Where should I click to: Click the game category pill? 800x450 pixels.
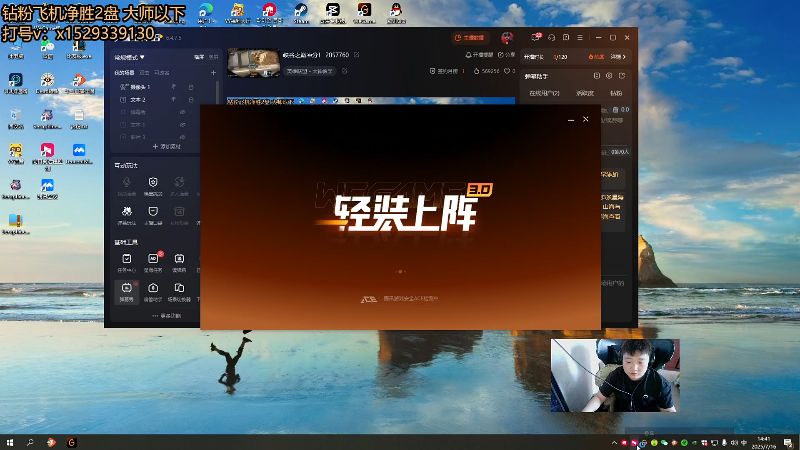coord(310,71)
